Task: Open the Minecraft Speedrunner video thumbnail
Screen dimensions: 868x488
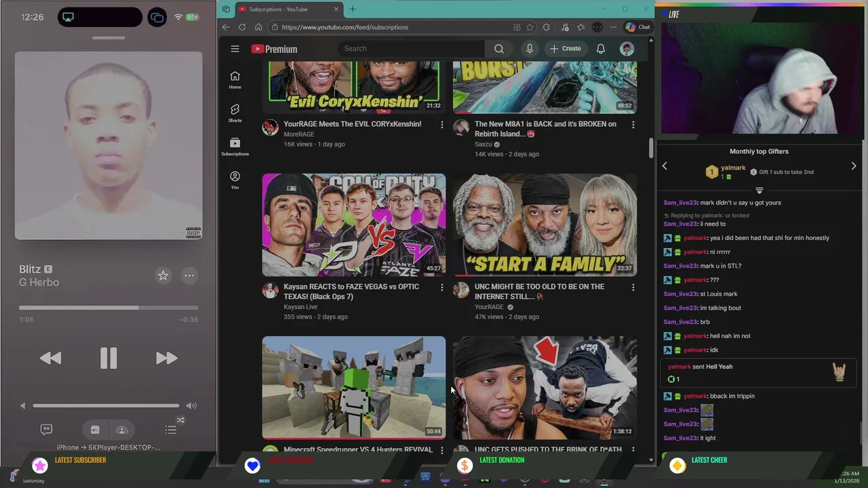Action: pyautogui.click(x=354, y=388)
